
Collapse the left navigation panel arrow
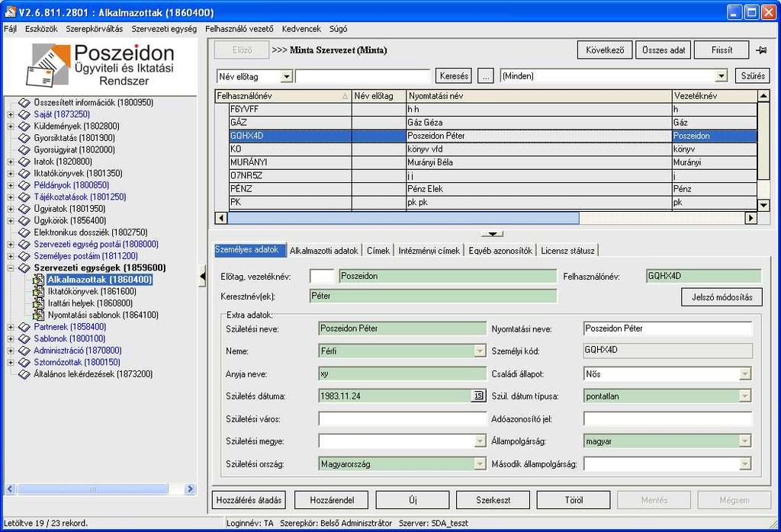(x=202, y=276)
